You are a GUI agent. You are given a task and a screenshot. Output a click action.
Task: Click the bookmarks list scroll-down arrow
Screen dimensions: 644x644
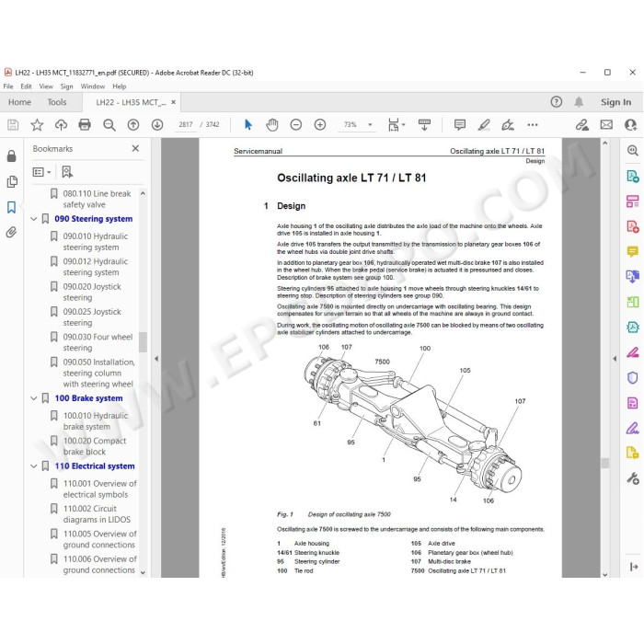pyautogui.click(x=143, y=572)
